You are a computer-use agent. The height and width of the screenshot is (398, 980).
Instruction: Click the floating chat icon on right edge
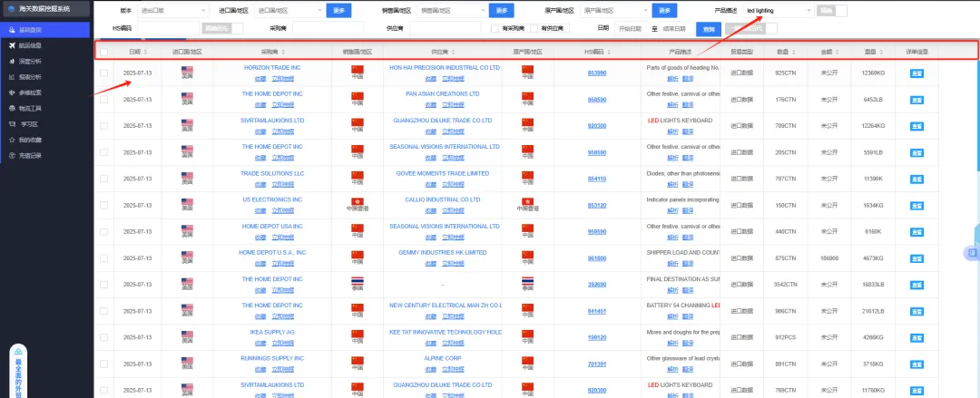pos(973,252)
